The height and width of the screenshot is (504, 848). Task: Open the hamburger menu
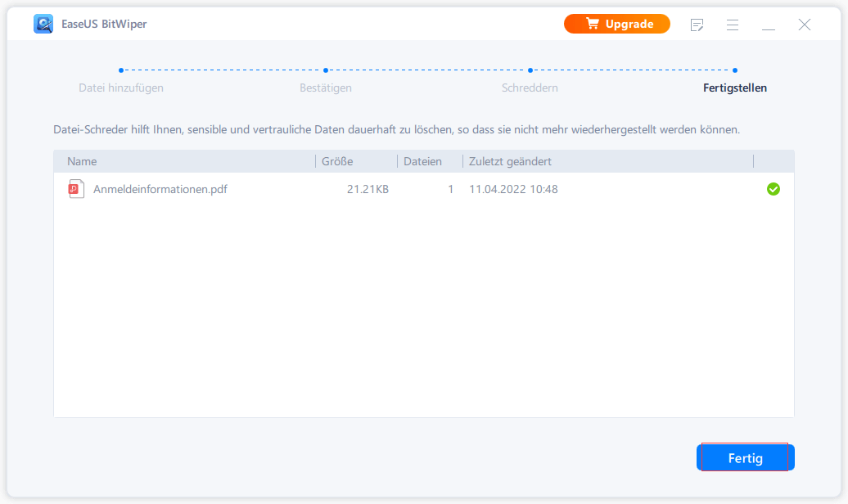click(733, 25)
